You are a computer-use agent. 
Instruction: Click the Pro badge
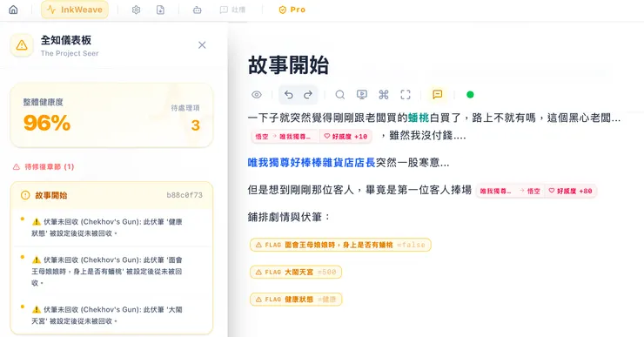tap(292, 10)
